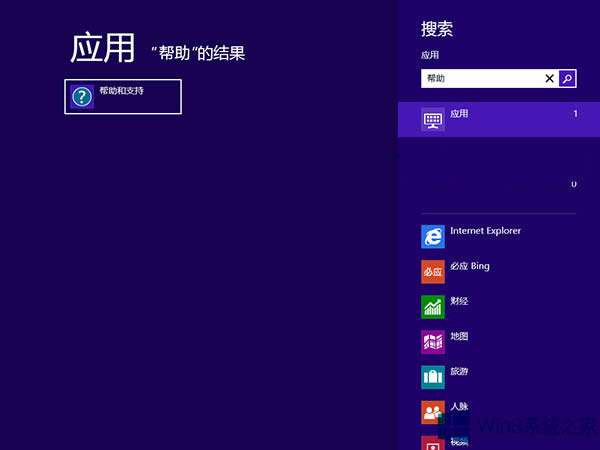The height and width of the screenshot is (450, 600).
Task: Click the 帮助和支持 result label text
Action: (x=121, y=91)
